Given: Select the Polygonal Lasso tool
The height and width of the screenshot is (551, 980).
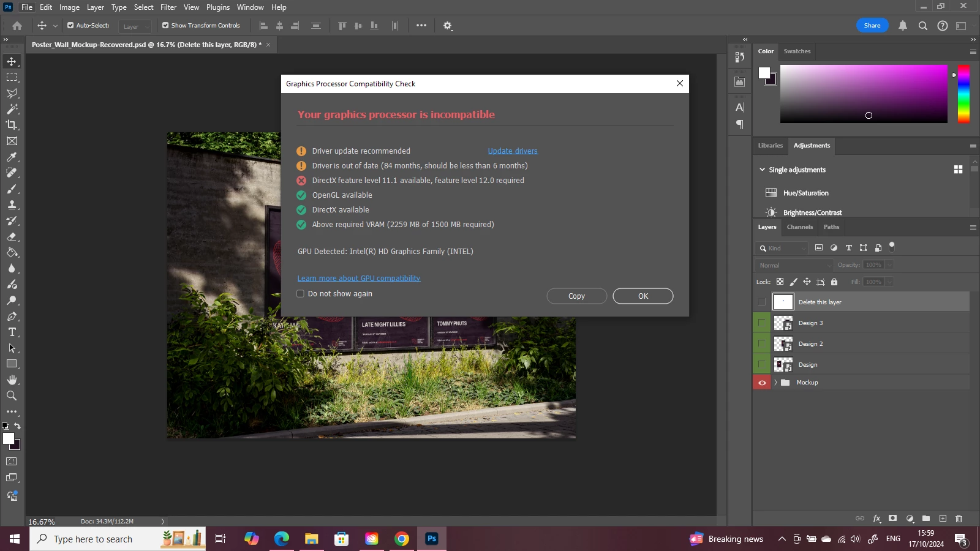Looking at the screenshot, I should click(x=12, y=93).
